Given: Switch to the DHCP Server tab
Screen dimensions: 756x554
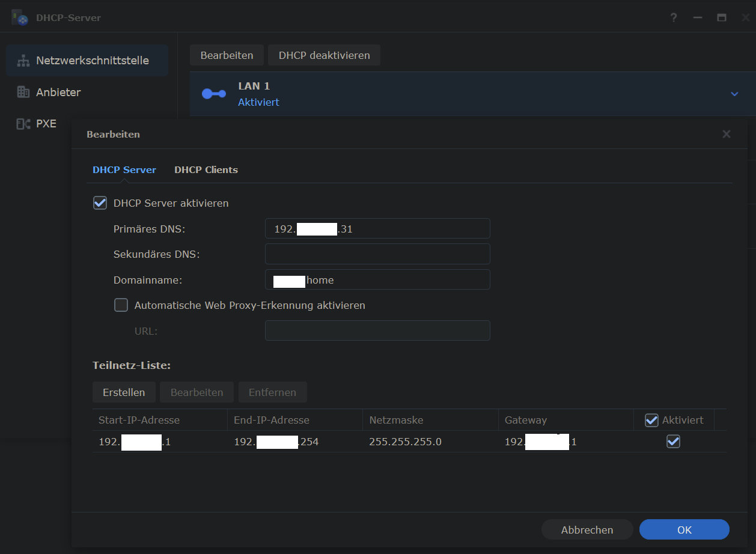Looking at the screenshot, I should (x=124, y=170).
